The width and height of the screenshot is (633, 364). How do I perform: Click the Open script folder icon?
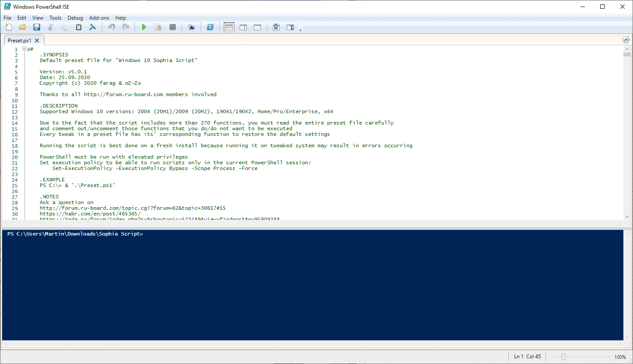(x=23, y=28)
